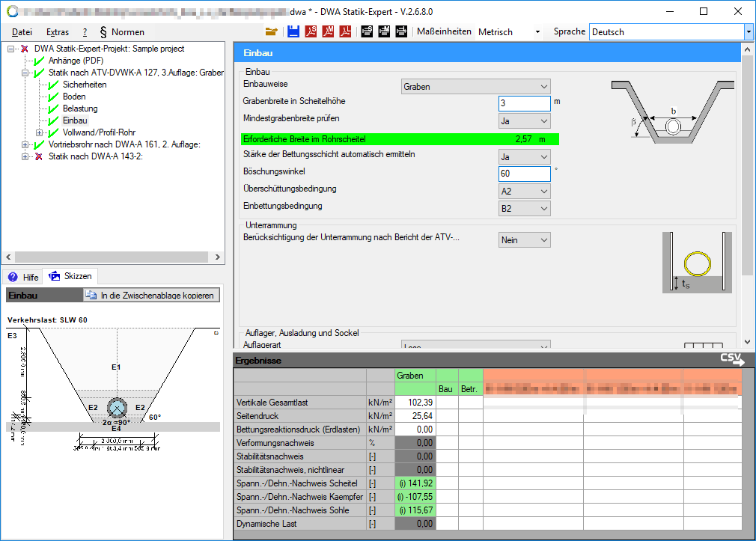Open the Normen menu item
The image size is (756, 541).
[x=122, y=32]
